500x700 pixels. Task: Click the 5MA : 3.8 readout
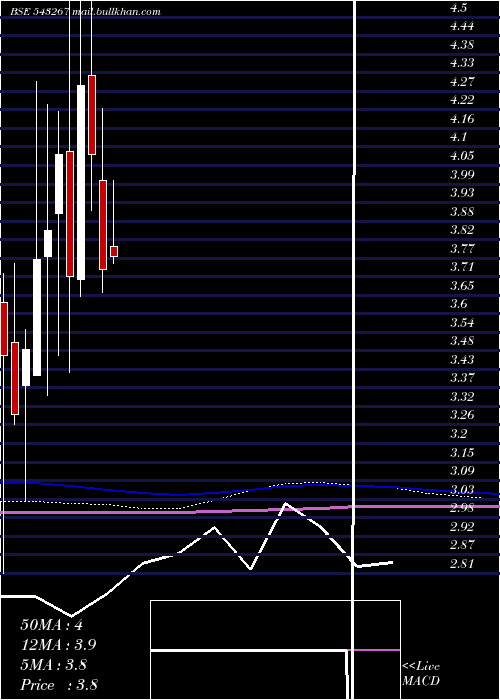[54, 665]
